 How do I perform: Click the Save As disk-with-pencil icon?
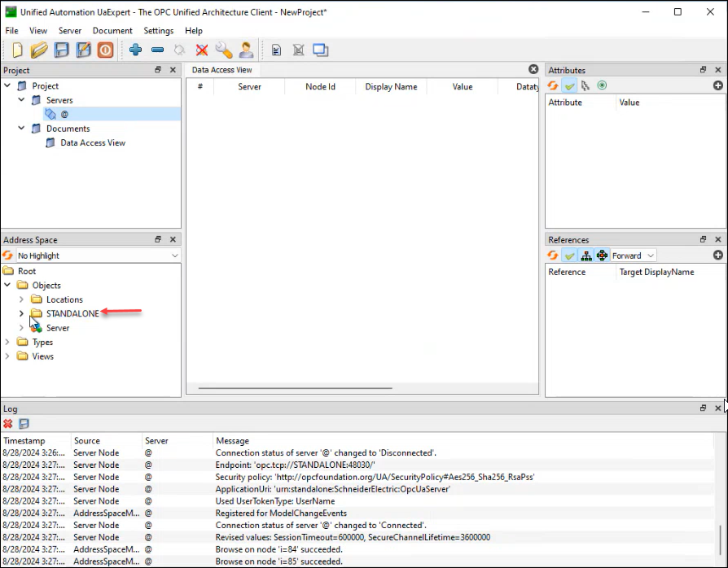point(84,50)
